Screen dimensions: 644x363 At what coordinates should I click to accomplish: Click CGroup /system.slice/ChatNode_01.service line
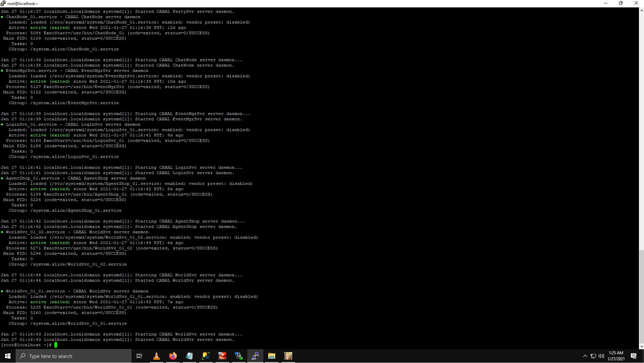(x=63, y=49)
